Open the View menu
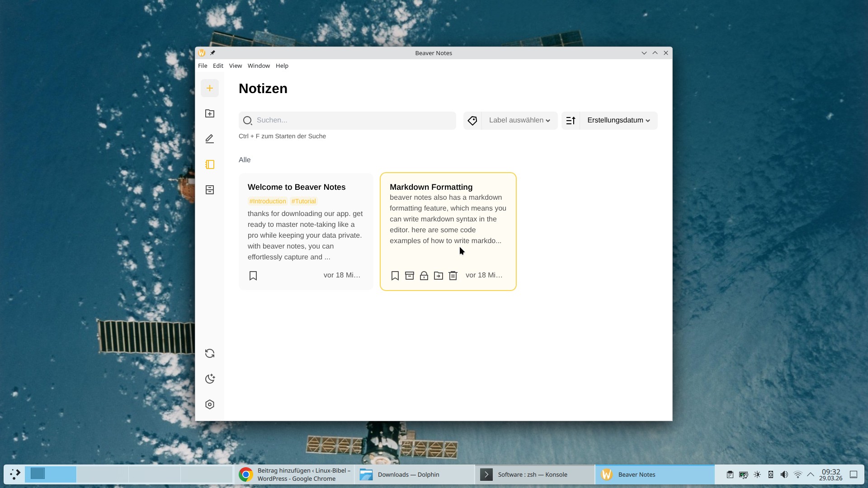Image resolution: width=868 pixels, height=488 pixels. (x=235, y=66)
